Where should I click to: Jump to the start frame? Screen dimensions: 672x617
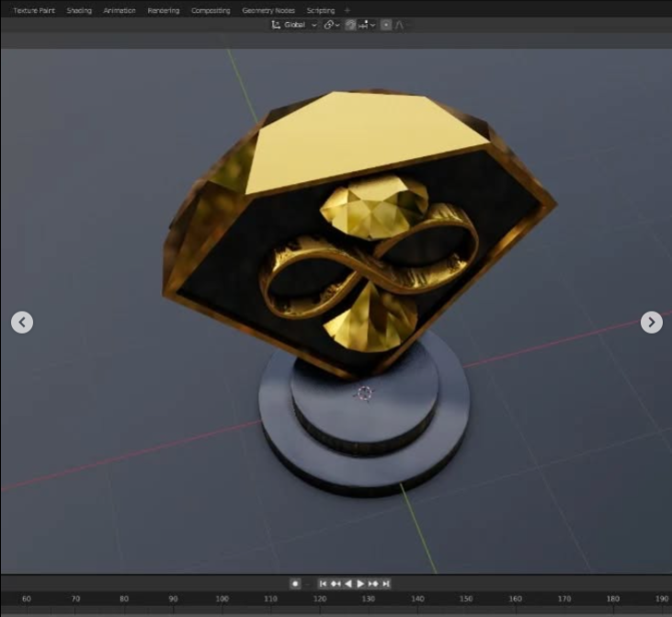323,583
